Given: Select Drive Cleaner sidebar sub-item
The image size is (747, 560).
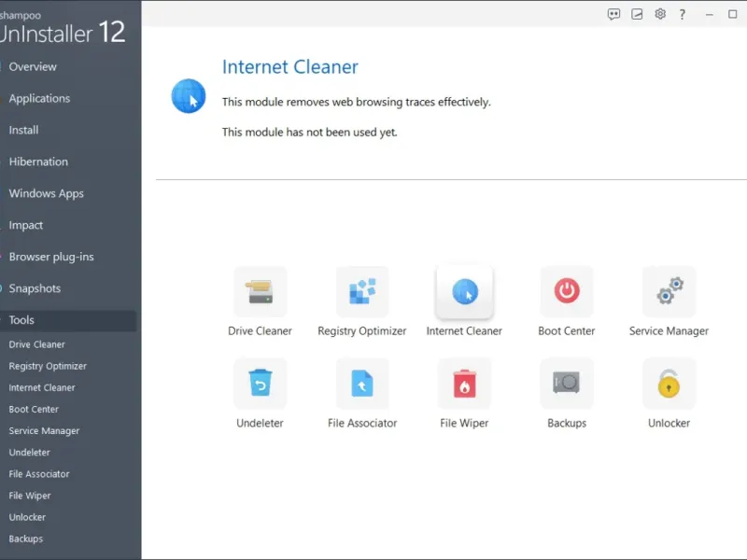Looking at the screenshot, I should pyautogui.click(x=36, y=344).
